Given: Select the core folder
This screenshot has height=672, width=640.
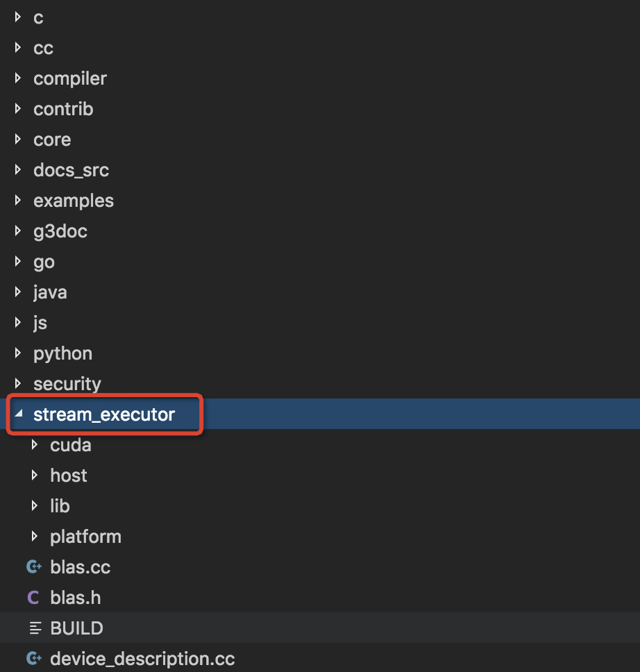Looking at the screenshot, I should [x=52, y=140].
